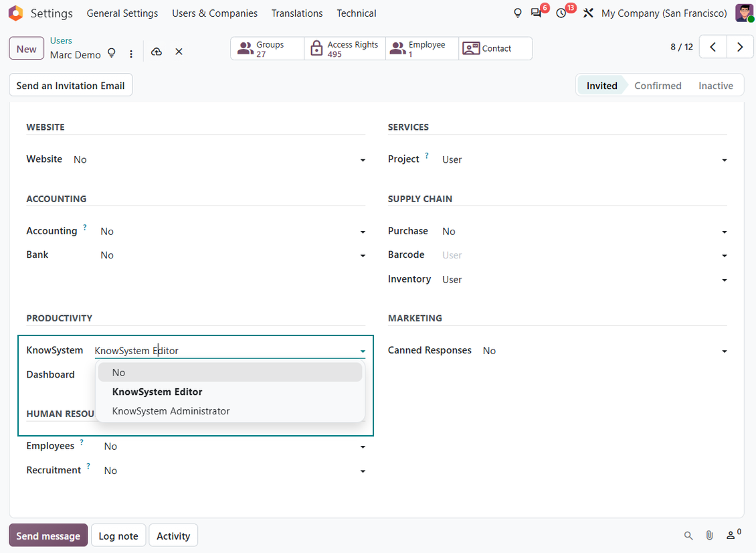The height and width of the screenshot is (553, 756).
Task: Open the Users & Companies menu
Action: tap(215, 13)
